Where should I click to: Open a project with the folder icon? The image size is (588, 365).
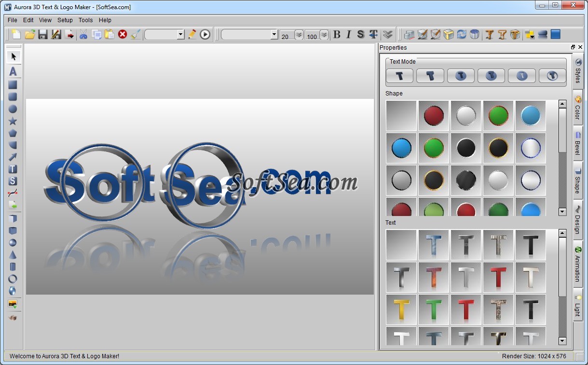pyautogui.click(x=30, y=34)
